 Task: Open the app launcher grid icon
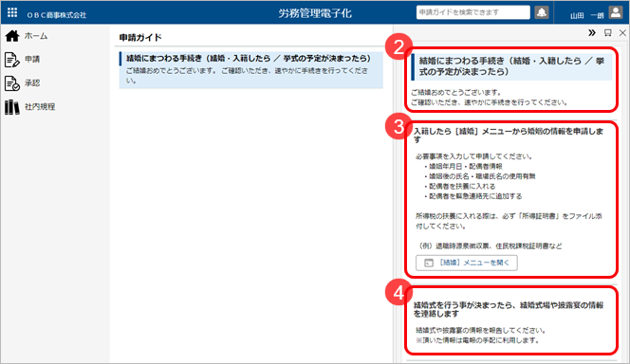click(x=12, y=12)
